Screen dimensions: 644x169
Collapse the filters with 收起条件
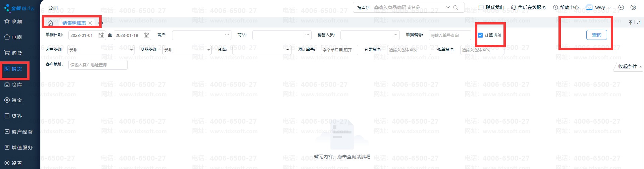tap(630, 66)
